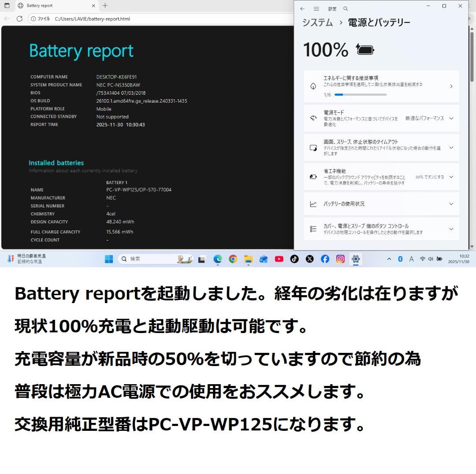Expand the 画面、スリープ、休止状態のタイムアウト section

point(451,147)
